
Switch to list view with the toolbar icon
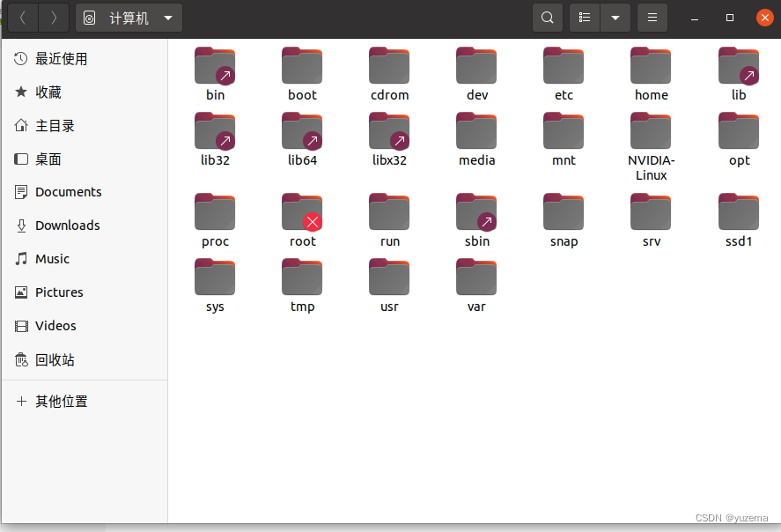585,18
